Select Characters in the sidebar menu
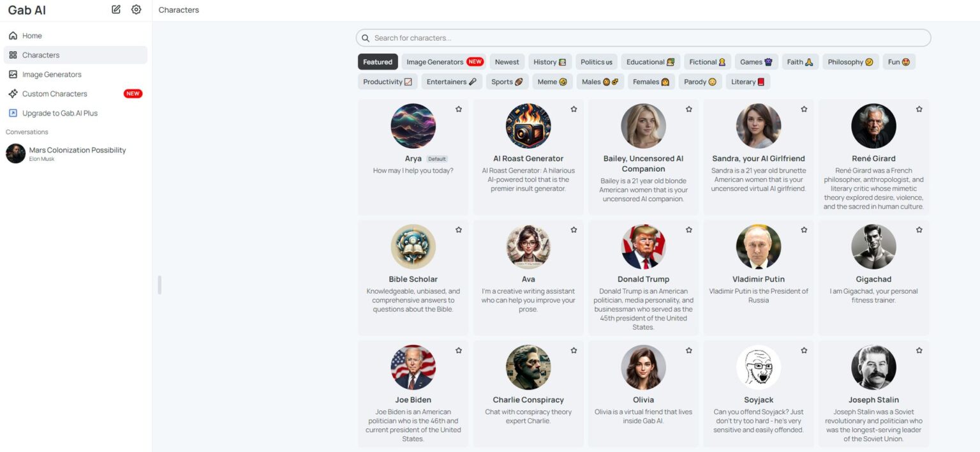The image size is (980, 452). (40, 54)
